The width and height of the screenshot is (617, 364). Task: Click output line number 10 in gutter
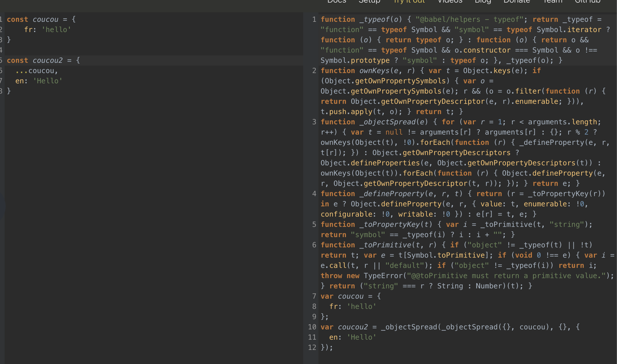tap(312, 327)
